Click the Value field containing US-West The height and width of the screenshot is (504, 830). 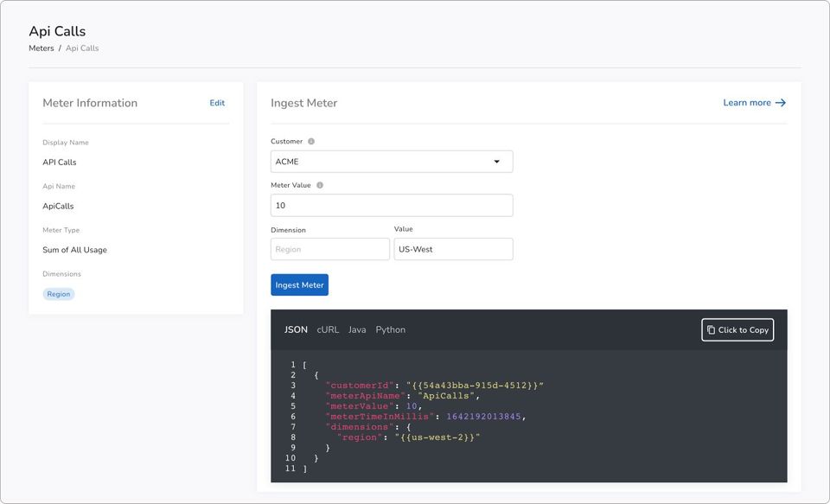[454, 249]
